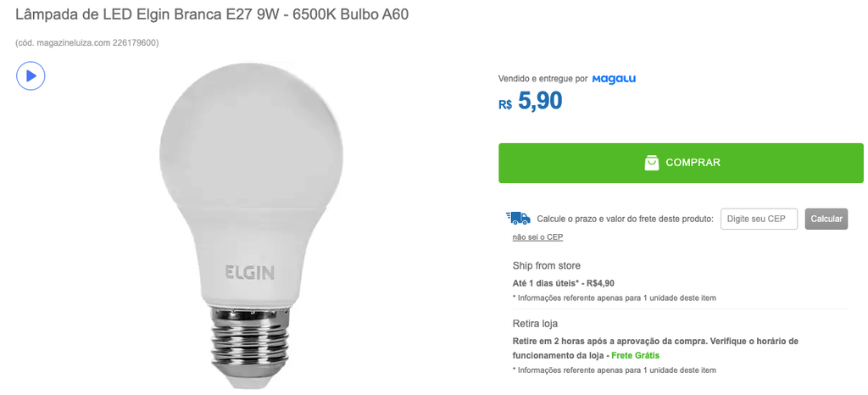
Task: Select the product title 'Lâmpada de LED Elgin Branca'
Action: click(x=119, y=15)
